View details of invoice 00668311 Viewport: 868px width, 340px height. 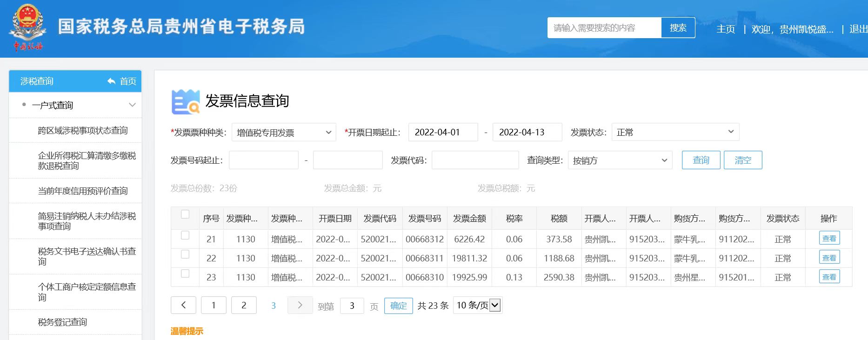[x=829, y=258]
